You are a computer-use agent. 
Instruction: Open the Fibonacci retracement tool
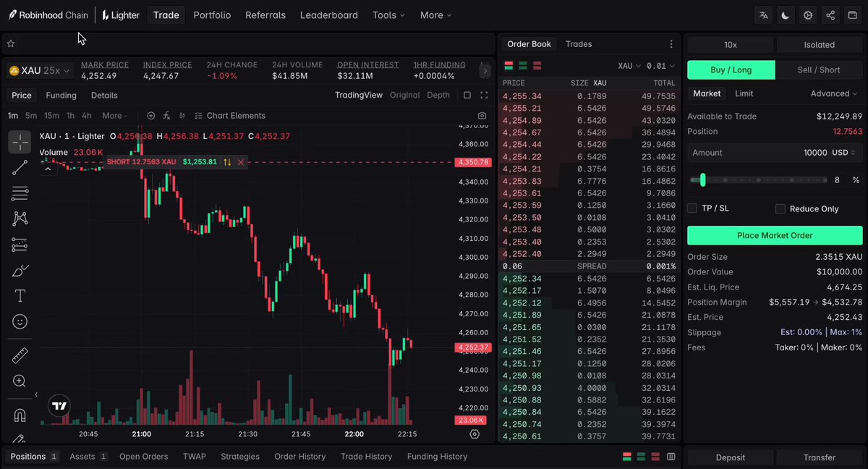(x=20, y=193)
